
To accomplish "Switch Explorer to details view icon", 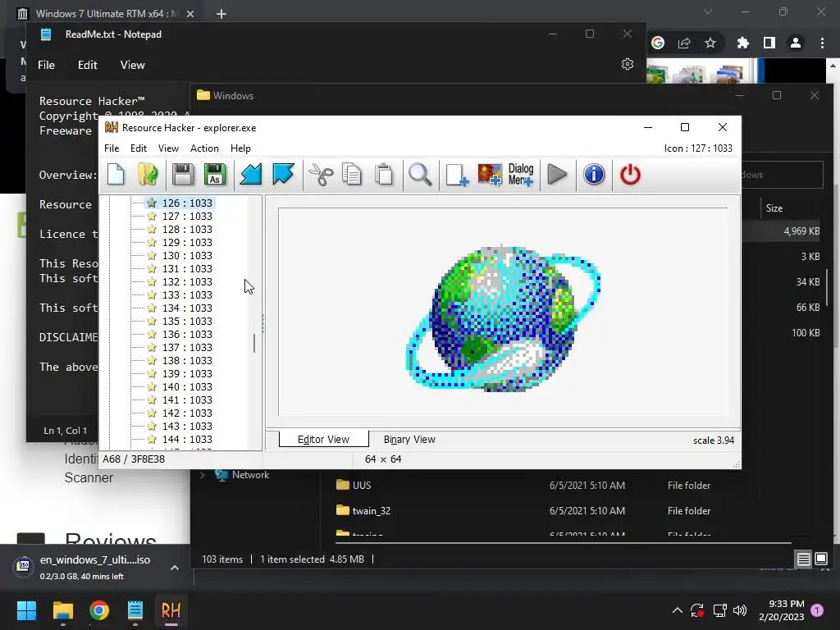I will click(x=803, y=559).
